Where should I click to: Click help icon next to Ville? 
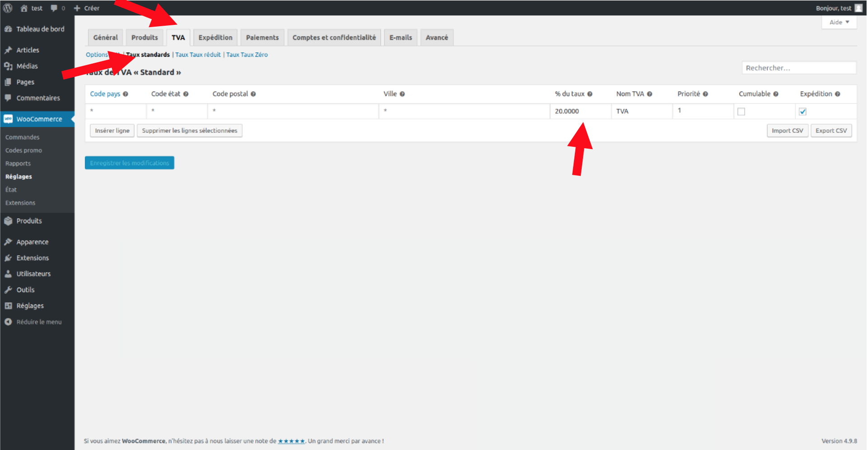(x=402, y=94)
